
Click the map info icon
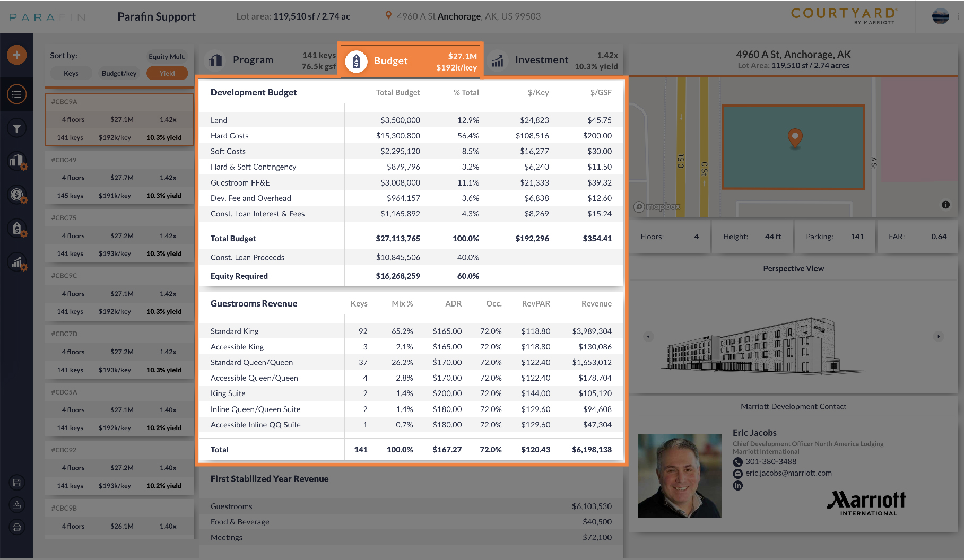pos(945,205)
